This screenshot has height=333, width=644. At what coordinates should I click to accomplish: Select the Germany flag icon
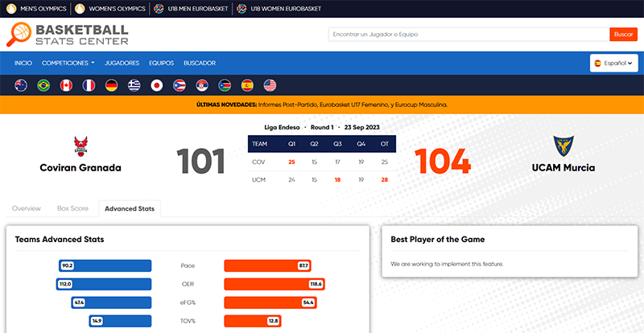pos(111,85)
